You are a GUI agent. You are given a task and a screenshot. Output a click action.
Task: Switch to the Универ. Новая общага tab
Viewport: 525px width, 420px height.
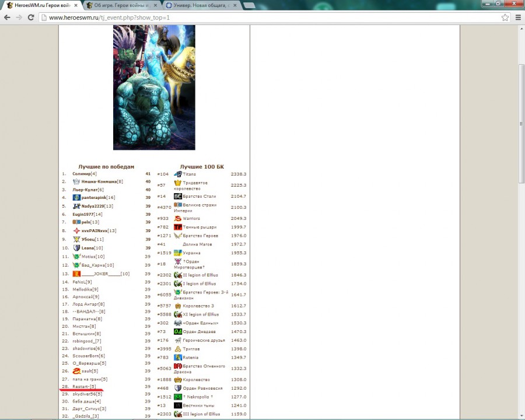(202, 5)
